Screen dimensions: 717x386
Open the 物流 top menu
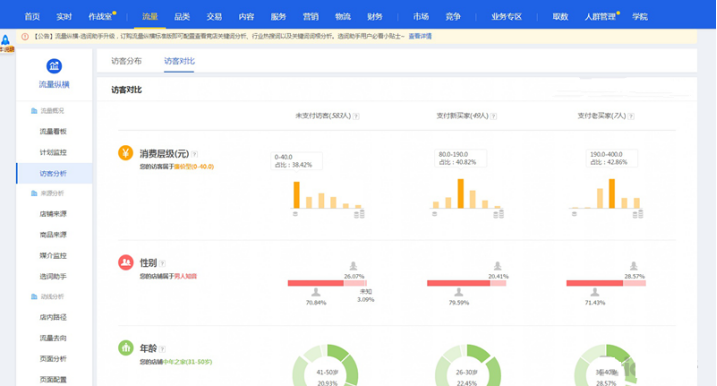tap(342, 16)
